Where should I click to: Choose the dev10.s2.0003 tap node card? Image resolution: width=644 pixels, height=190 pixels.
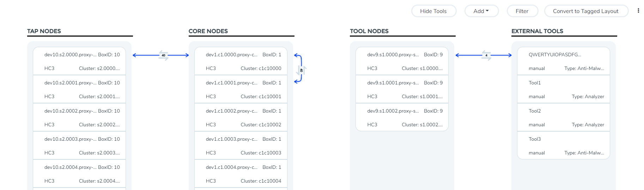pyautogui.click(x=79, y=146)
